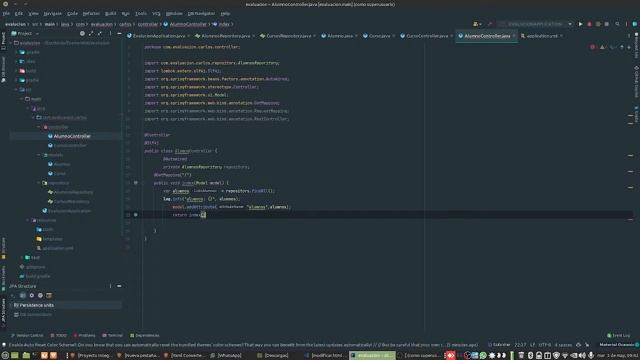The width and height of the screenshot is (640, 360).
Task: Click the index method breadcrumb
Action: [221, 24]
